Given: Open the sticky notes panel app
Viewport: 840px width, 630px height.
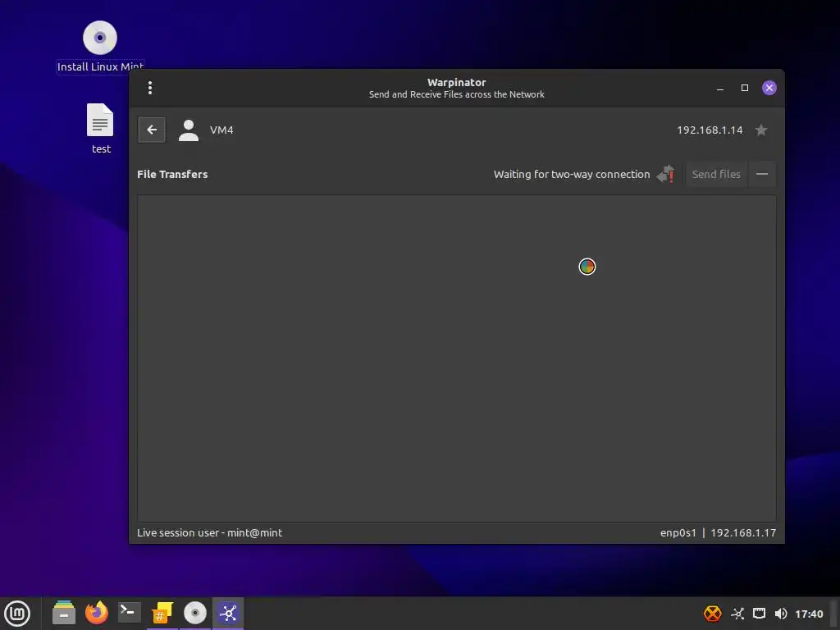Looking at the screenshot, I should 162,613.
